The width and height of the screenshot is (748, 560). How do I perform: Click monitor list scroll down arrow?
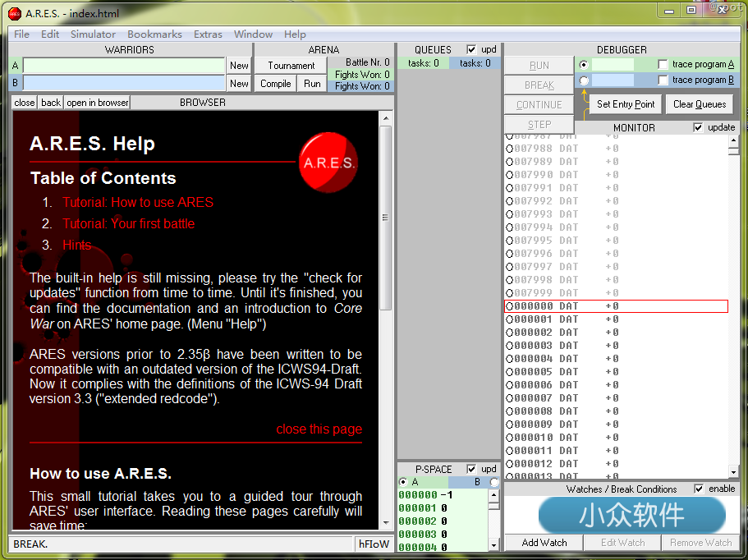tap(734, 472)
